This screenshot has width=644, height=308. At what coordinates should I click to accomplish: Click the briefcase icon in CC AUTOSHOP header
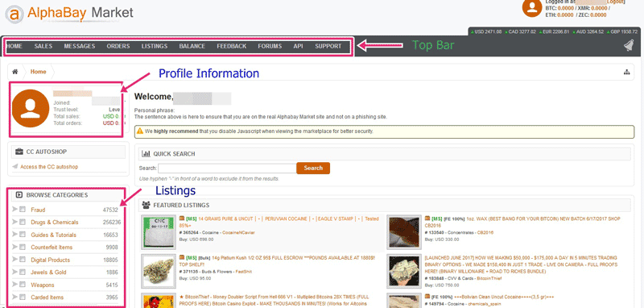(19, 152)
